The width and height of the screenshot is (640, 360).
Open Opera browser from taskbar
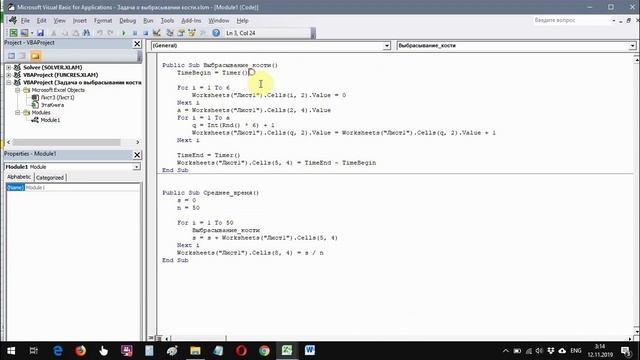pos(241,351)
